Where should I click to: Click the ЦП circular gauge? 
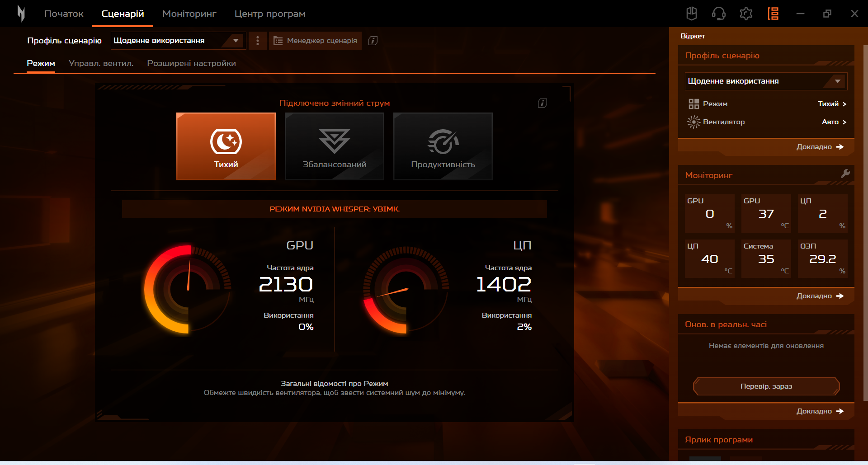click(406, 289)
